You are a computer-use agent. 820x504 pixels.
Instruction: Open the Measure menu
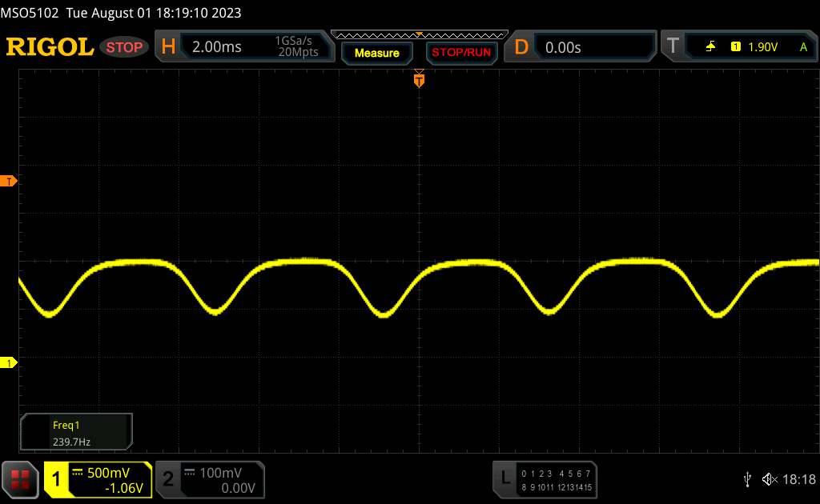[376, 53]
